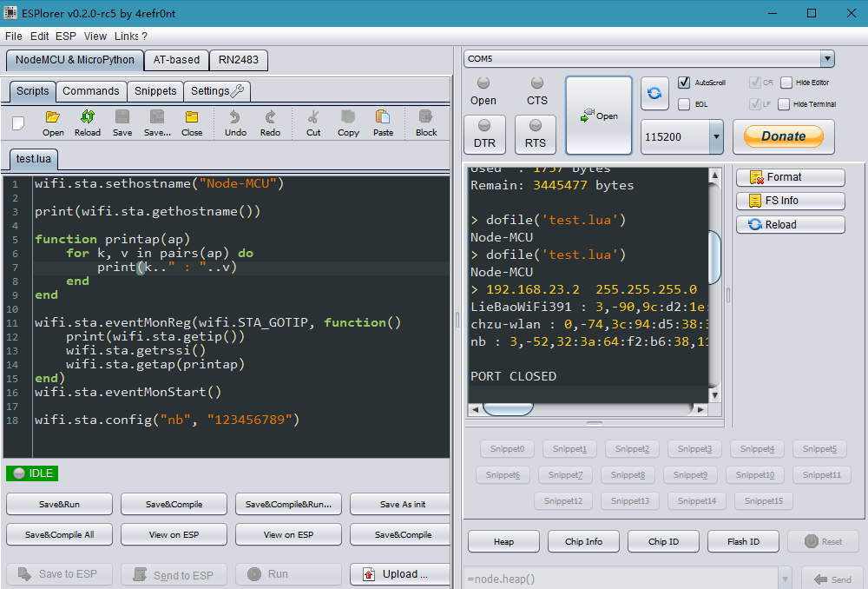Screen dimensions: 868x589
Task: Click the Save&Run button
Action: tap(59, 504)
